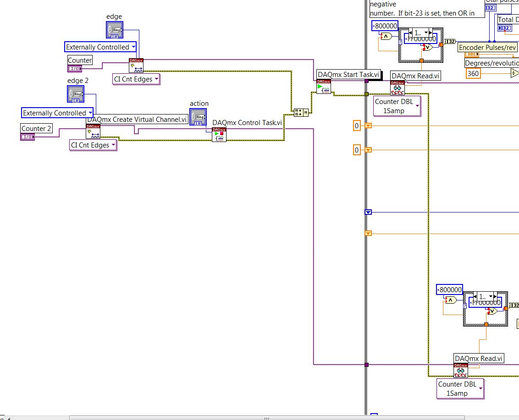Select the AND gate beside the lower x800000 constant

click(451, 300)
